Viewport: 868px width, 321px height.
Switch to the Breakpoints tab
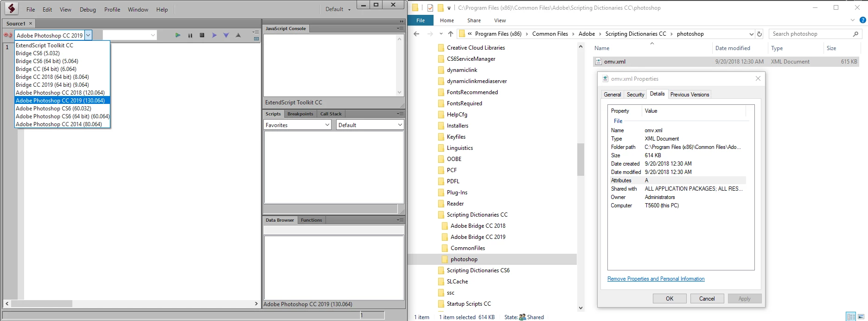[x=300, y=114]
